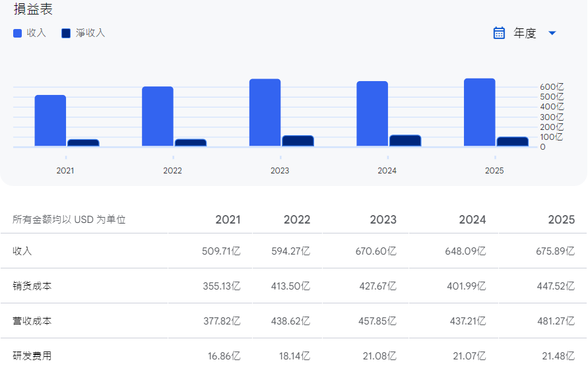Click the dark blue 淨收入 legend swatch
588x370 pixels.
click(x=66, y=33)
